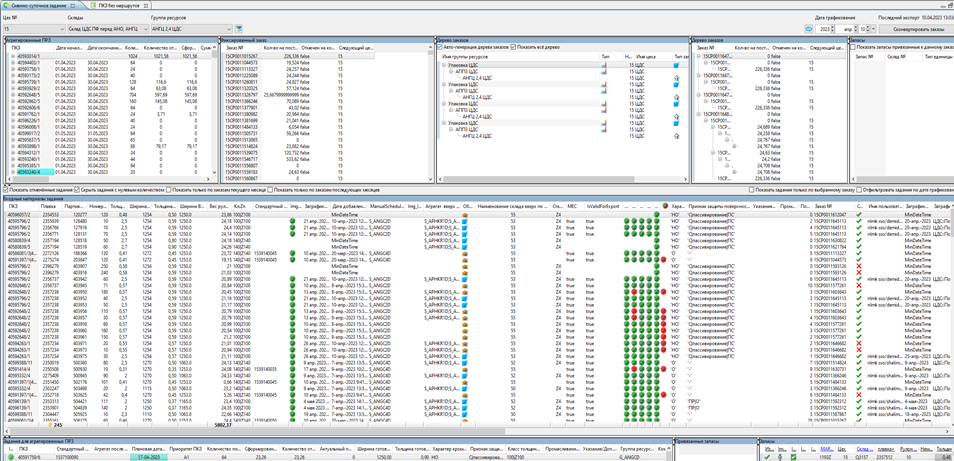954x461 pixels.
Task: Click the house icon in the first АНГЦ 2,4 ЦДС row
Action: (677, 78)
